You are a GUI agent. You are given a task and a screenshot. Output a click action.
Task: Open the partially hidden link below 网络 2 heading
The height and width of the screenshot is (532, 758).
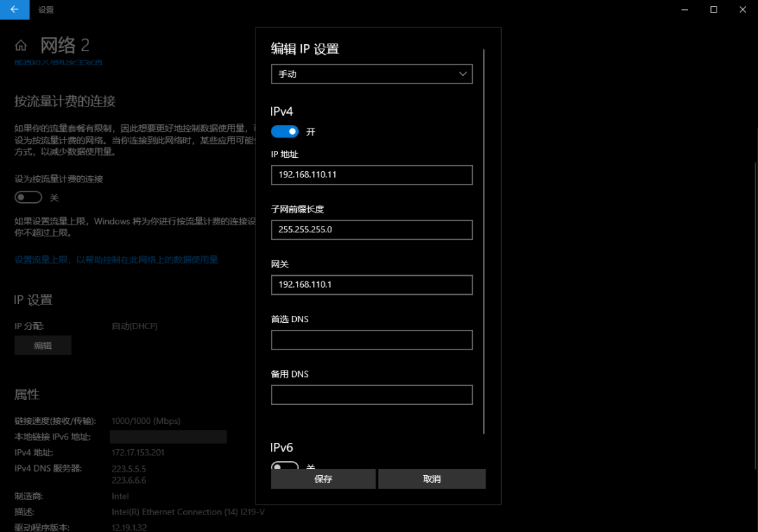tap(59, 64)
